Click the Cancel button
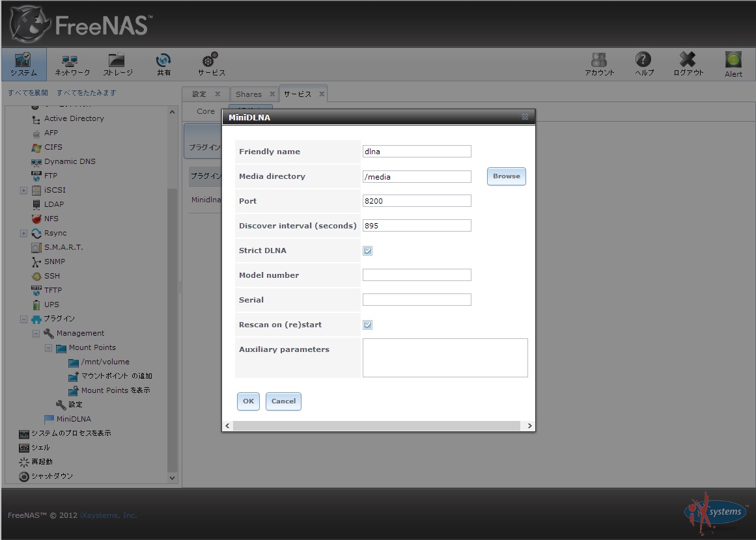The height and width of the screenshot is (540, 756). click(x=283, y=401)
